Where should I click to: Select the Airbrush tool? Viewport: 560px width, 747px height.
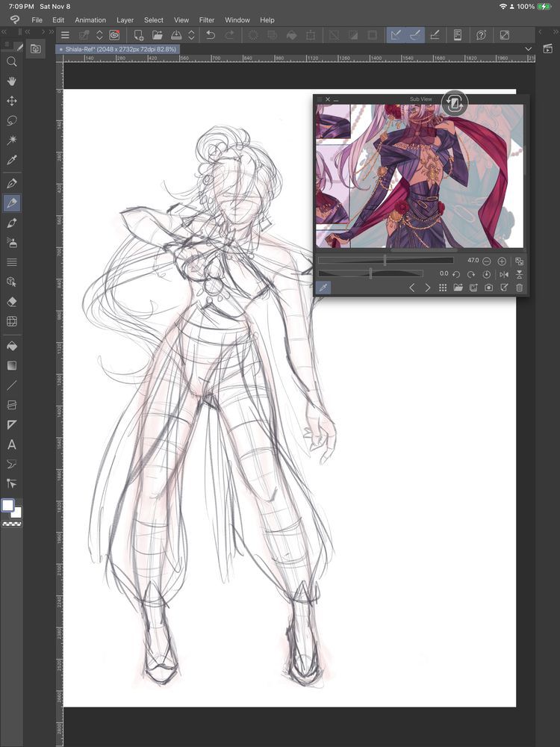pyautogui.click(x=12, y=243)
